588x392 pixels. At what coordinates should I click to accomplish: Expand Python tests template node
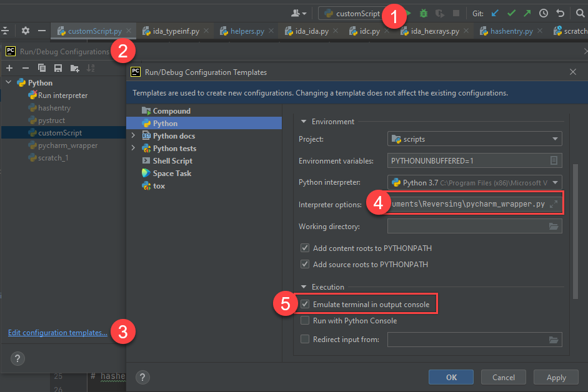pyautogui.click(x=133, y=148)
